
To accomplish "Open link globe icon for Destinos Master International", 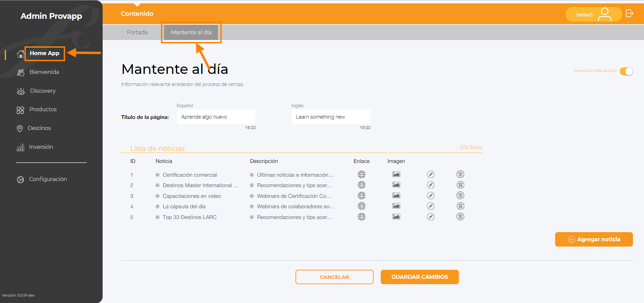I will point(362,185).
